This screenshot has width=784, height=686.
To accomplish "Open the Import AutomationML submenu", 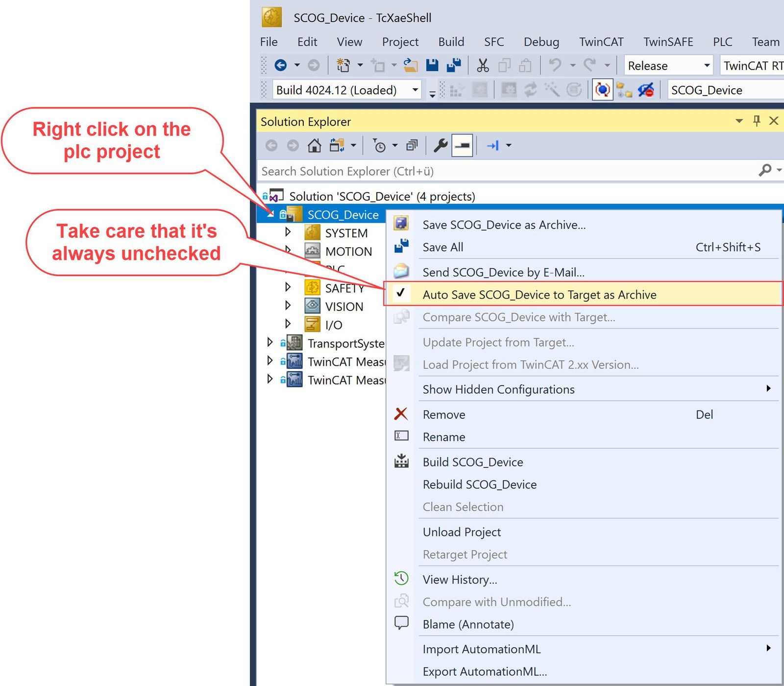I will [x=584, y=649].
